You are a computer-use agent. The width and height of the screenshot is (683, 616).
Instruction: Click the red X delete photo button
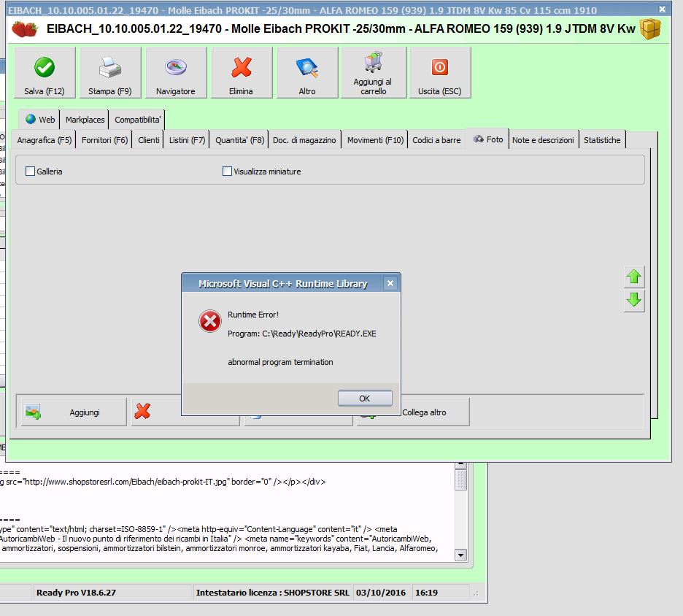pyautogui.click(x=142, y=411)
